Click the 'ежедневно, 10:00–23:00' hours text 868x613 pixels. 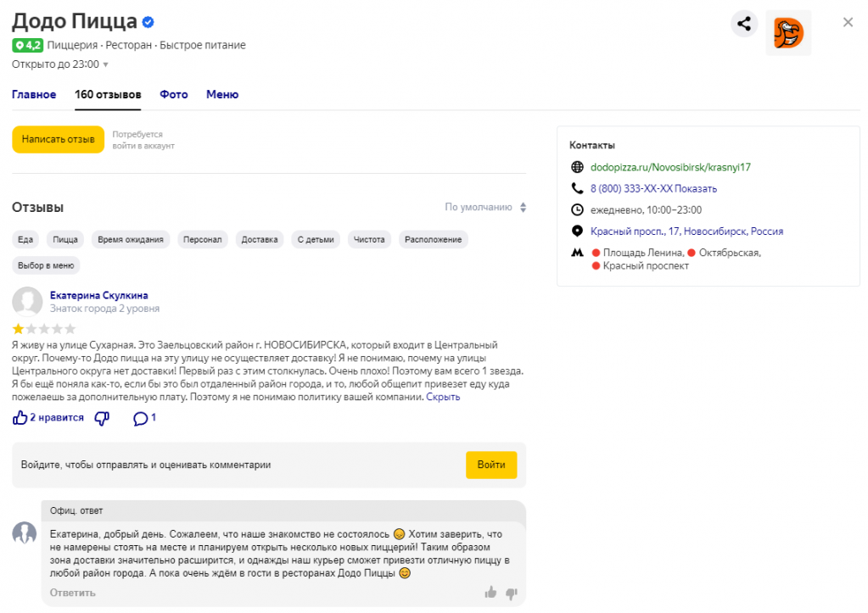(646, 210)
